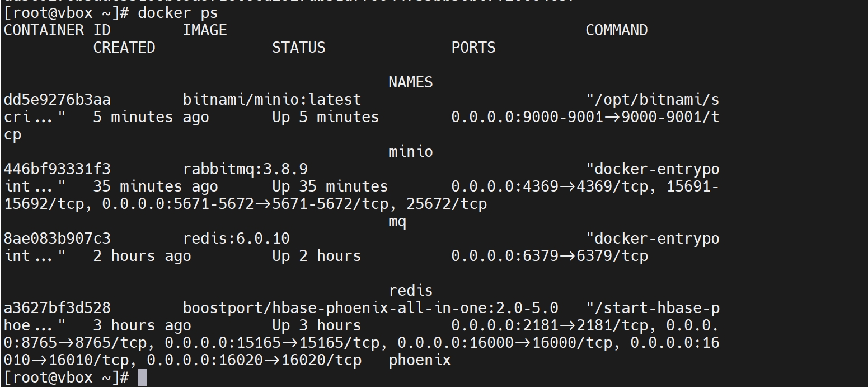Click the phoenix container ID a3627bf3d528
This screenshot has width=868, height=387.
[57, 308]
